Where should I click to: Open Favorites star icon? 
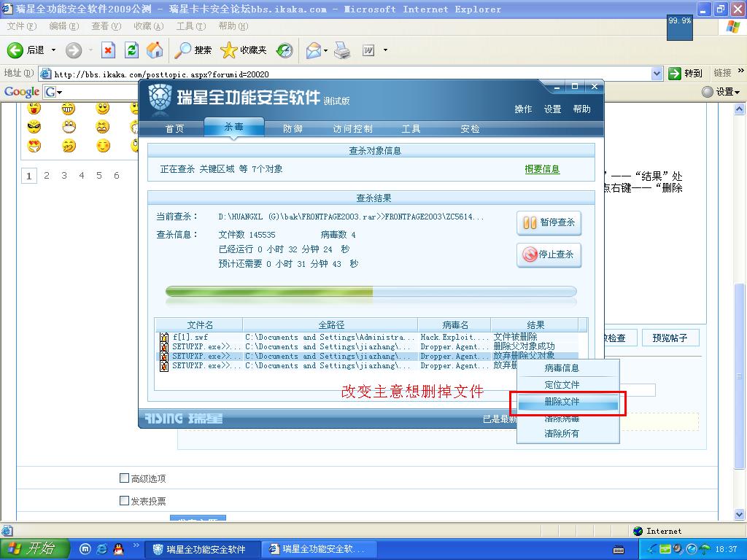(228, 50)
